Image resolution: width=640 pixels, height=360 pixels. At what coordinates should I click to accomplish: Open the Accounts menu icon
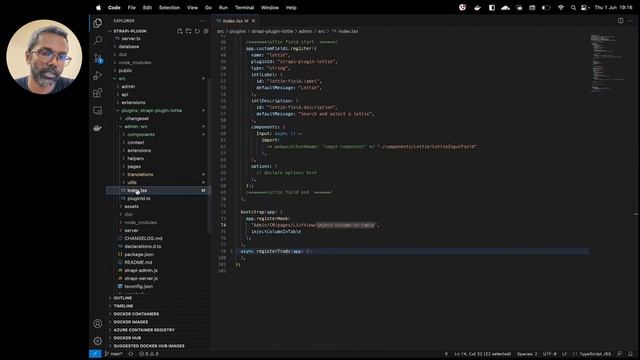point(98,324)
